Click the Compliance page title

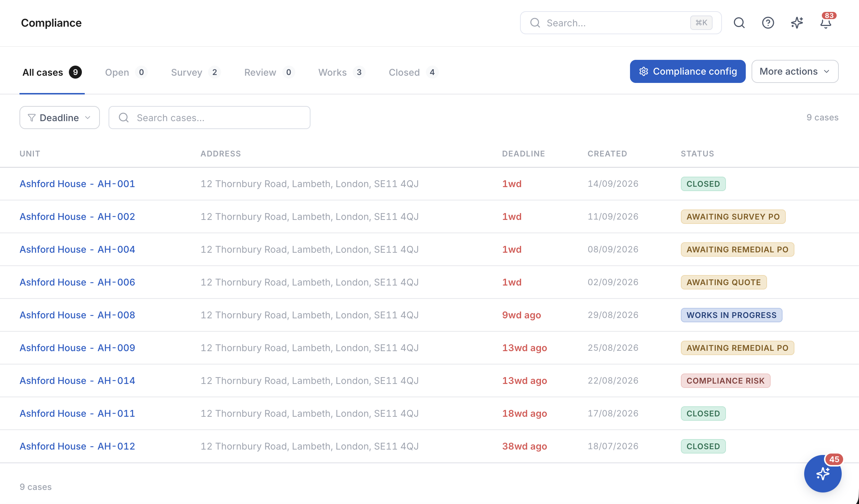[x=51, y=23]
